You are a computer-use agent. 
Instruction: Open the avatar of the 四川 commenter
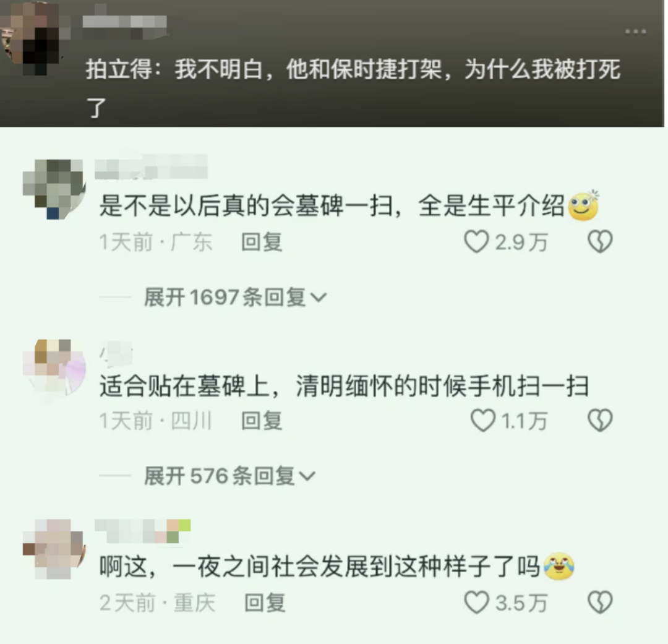click(x=54, y=369)
